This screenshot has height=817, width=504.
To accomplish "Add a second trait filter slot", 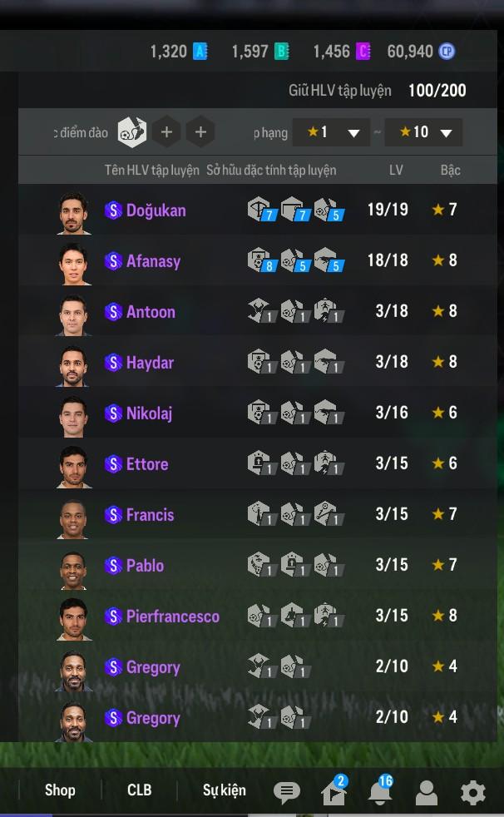I will pos(166,132).
